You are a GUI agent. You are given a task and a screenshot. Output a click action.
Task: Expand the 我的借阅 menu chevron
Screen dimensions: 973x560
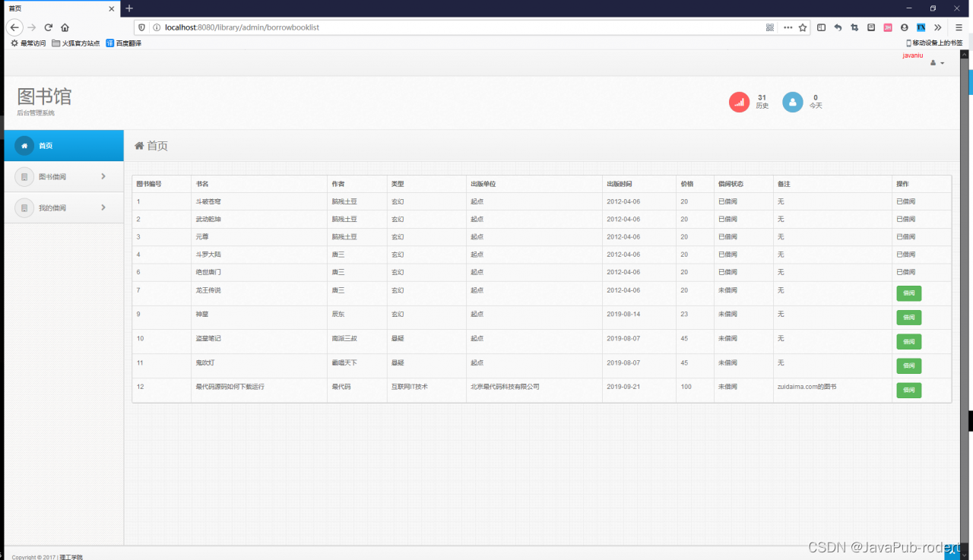coord(103,207)
